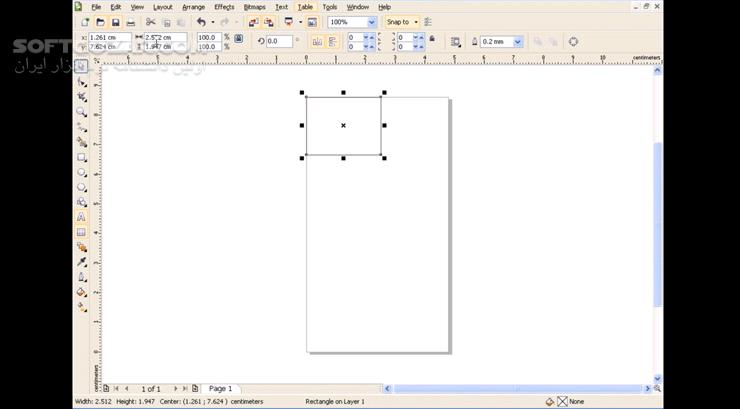Undo last action with curved arrow
Viewport: 740px width, 409px height.
pyautogui.click(x=202, y=22)
